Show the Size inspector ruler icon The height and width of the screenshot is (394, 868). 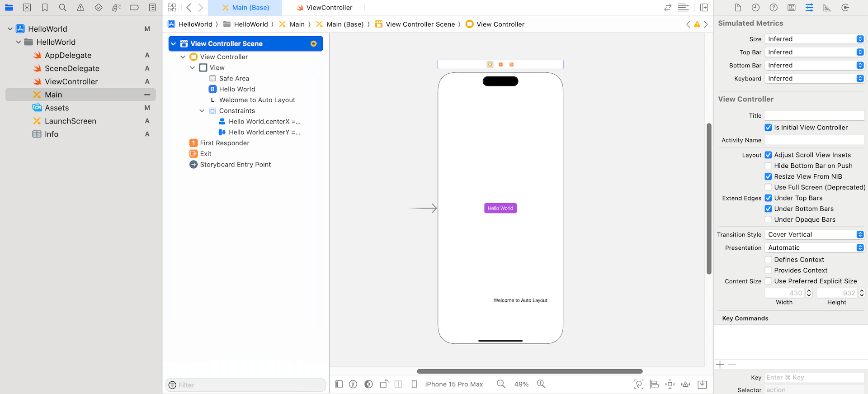(x=827, y=8)
